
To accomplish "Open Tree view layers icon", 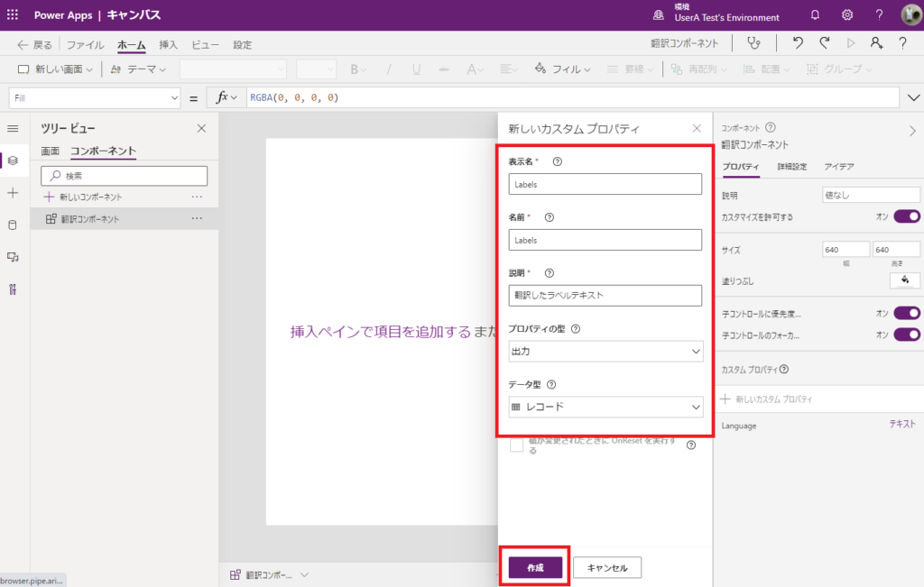I will (x=13, y=161).
